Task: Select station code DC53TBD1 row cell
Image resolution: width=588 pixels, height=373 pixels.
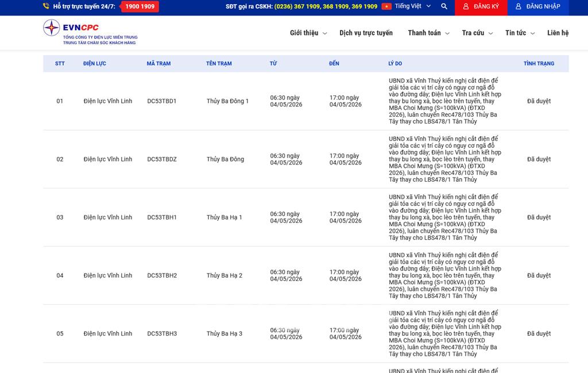Action: click(161, 101)
